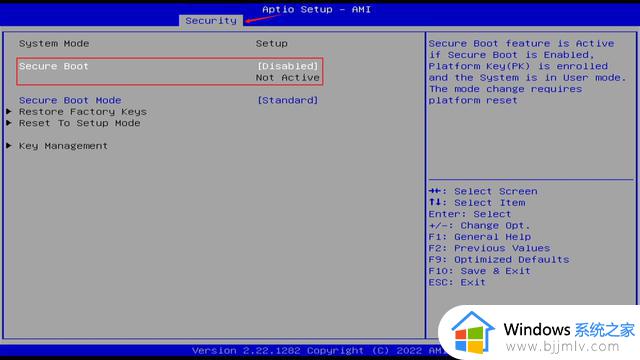This screenshot has width=640, height=360.
Task: Click the Aptio Setup - AMI title
Action: [316, 9]
